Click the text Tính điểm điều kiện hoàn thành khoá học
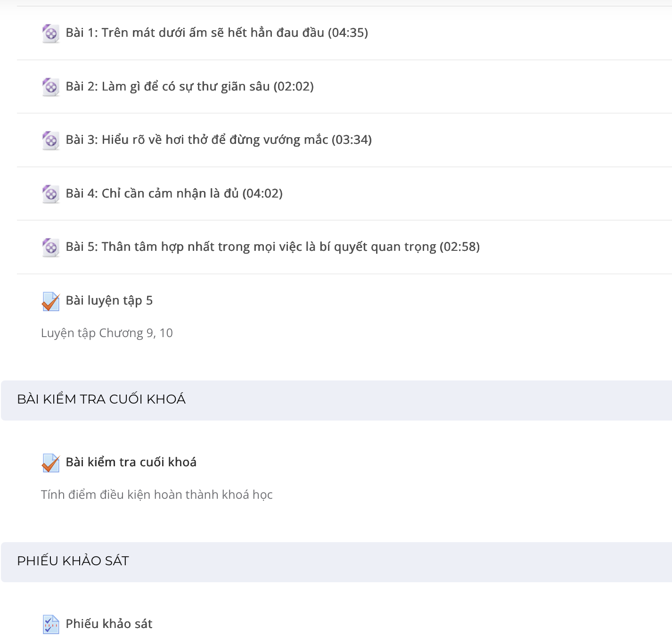Viewport: 672px width, 644px height. click(157, 495)
